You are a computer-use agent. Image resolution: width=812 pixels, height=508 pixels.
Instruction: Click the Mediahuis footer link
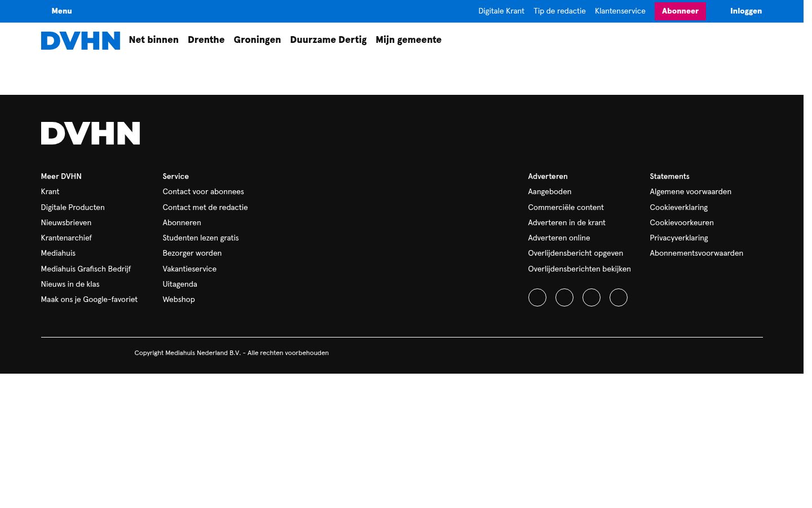coord(58,253)
